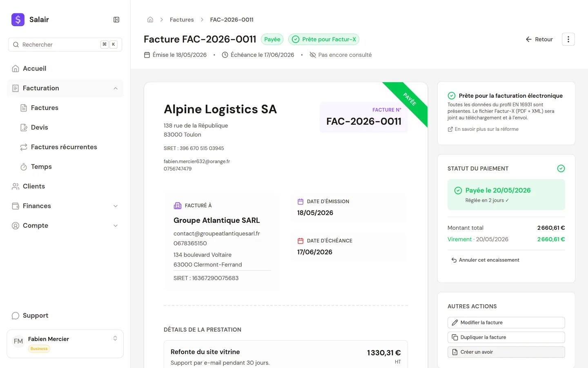Screen dimensions: 588x368
Task: Open Accueil in the sidebar
Action: [x=65, y=69]
